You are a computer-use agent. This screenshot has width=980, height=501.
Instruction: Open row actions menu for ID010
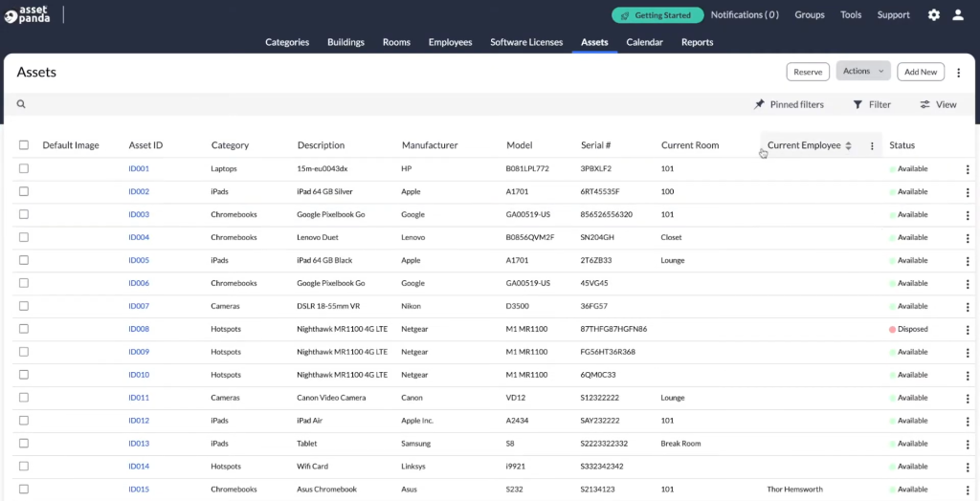click(x=968, y=376)
